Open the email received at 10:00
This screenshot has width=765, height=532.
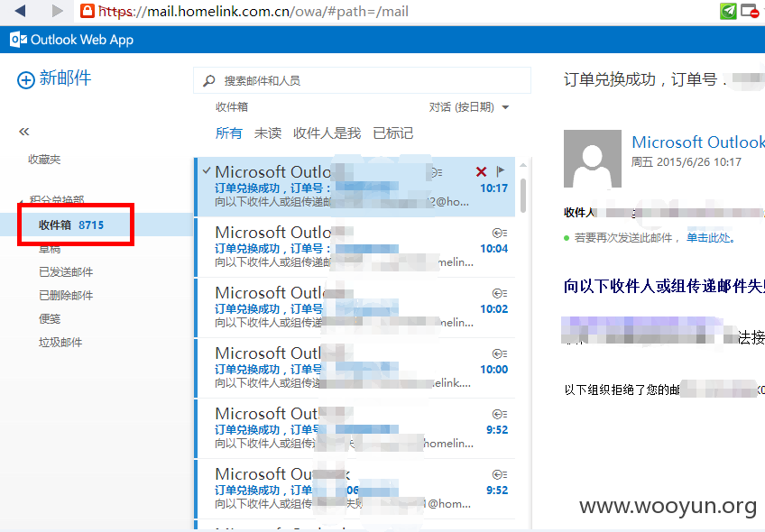click(x=355, y=368)
